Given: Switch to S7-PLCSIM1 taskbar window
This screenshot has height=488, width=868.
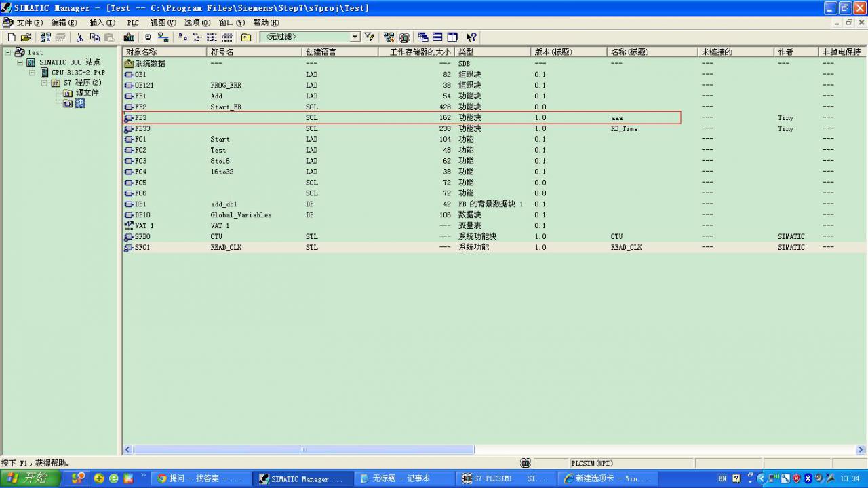Looking at the screenshot, I should point(506,478).
